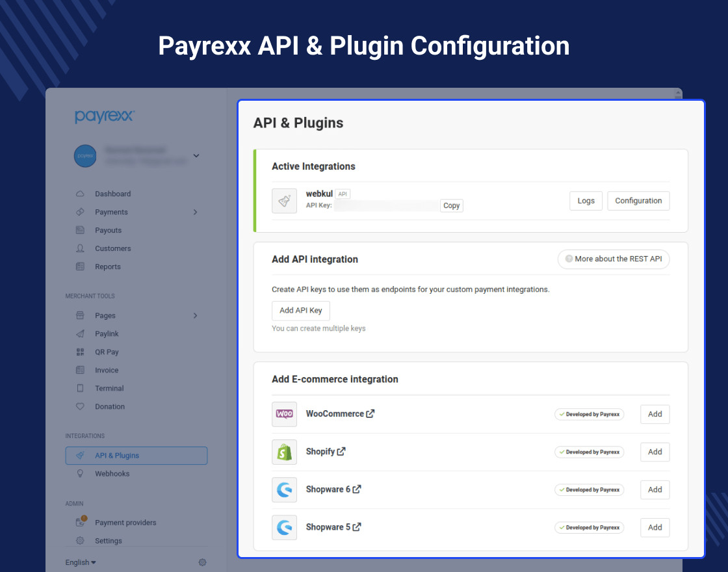The image size is (728, 572).
Task: Click the Payrexx logo in the sidebar
Action: [x=105, y=116]
